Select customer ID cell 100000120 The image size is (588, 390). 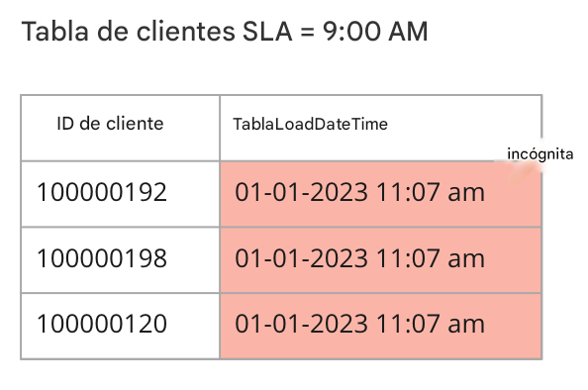[x=102, y=324]
